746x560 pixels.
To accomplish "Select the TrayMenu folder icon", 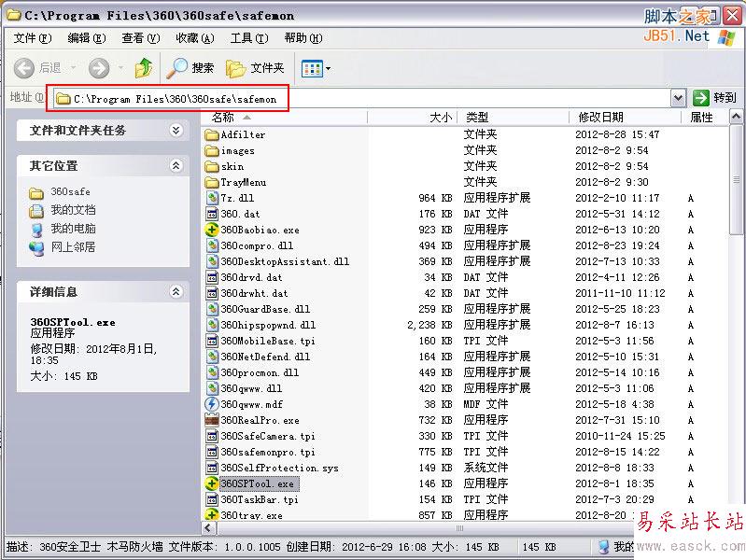I will click(212, 182).
